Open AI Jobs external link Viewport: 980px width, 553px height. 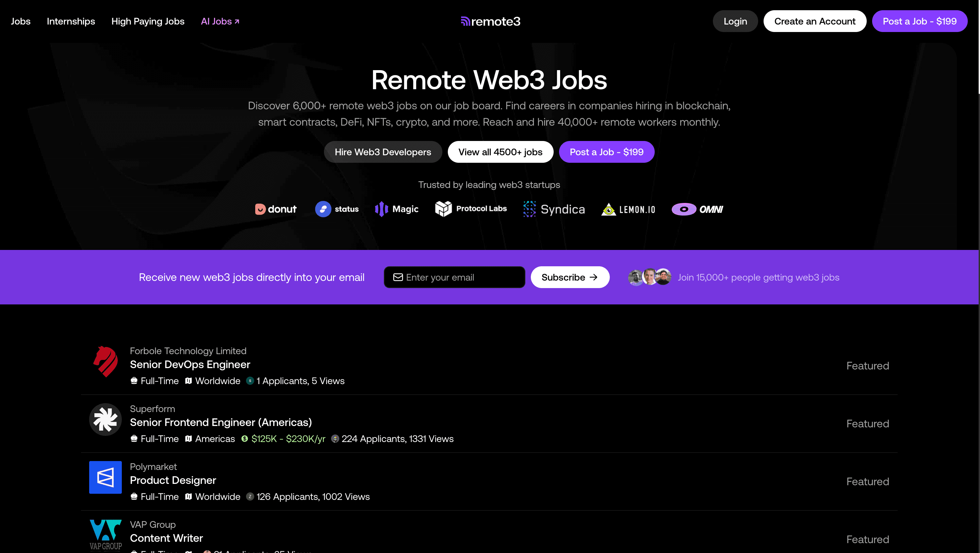coord(220,21)
